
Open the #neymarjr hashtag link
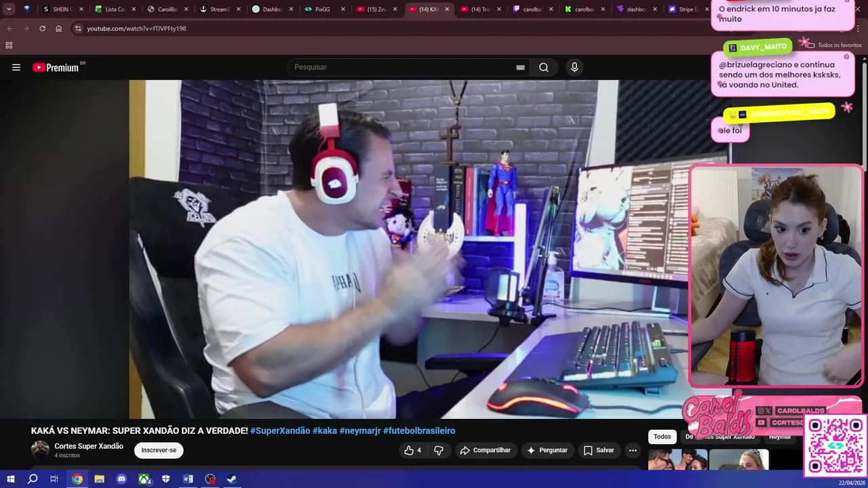pyautogui.click(x=360, y=430)
